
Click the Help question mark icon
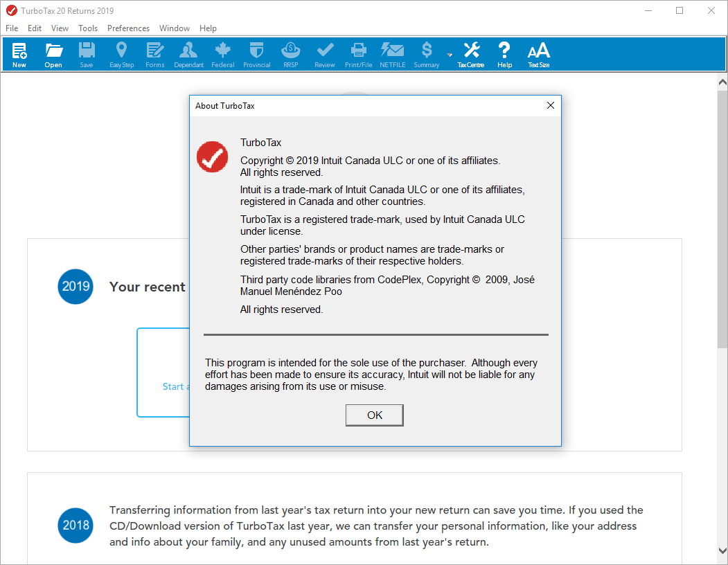pyautogui.click(x=505, y=55)
